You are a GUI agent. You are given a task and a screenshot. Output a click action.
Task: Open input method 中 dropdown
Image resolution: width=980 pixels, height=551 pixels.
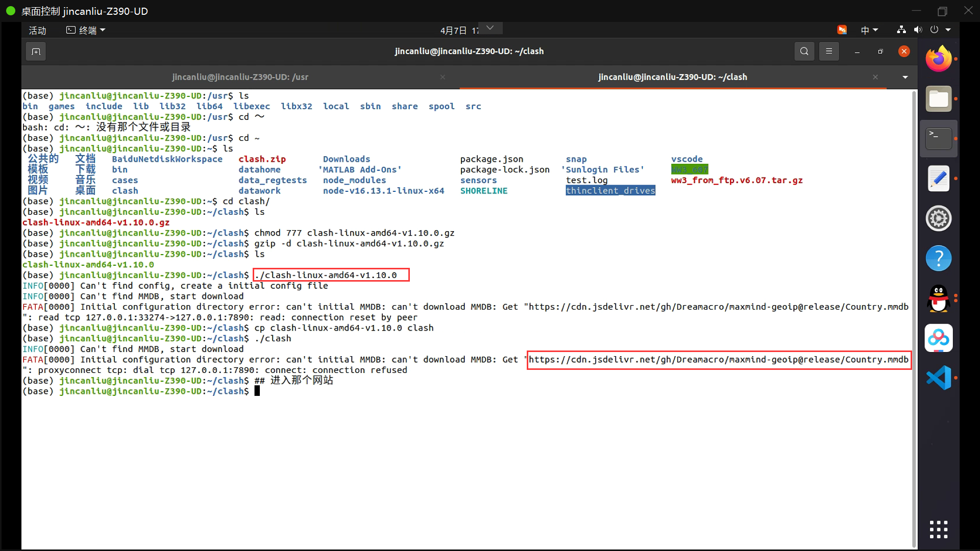pos(869,30)
